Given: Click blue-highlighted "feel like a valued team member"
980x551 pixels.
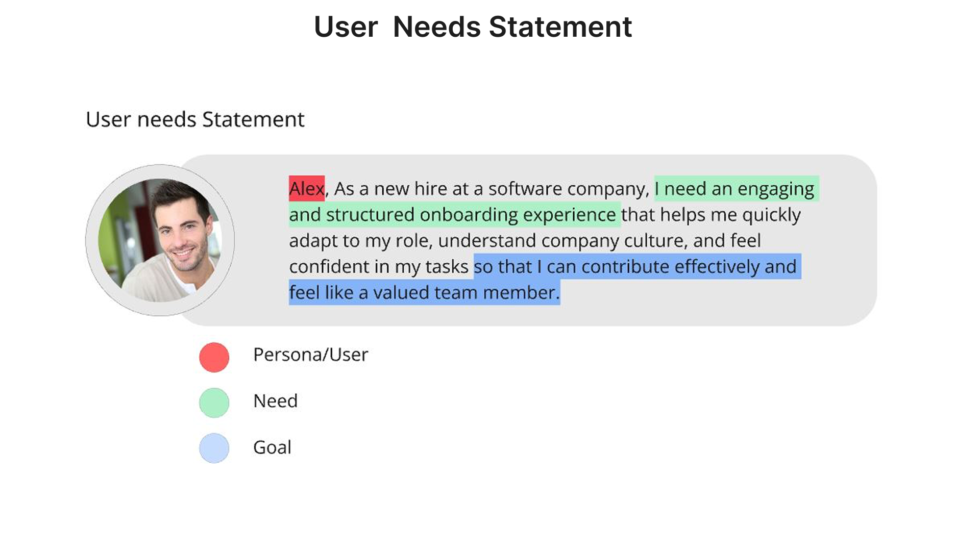Looking at the screenshot, I should [424, 292].
